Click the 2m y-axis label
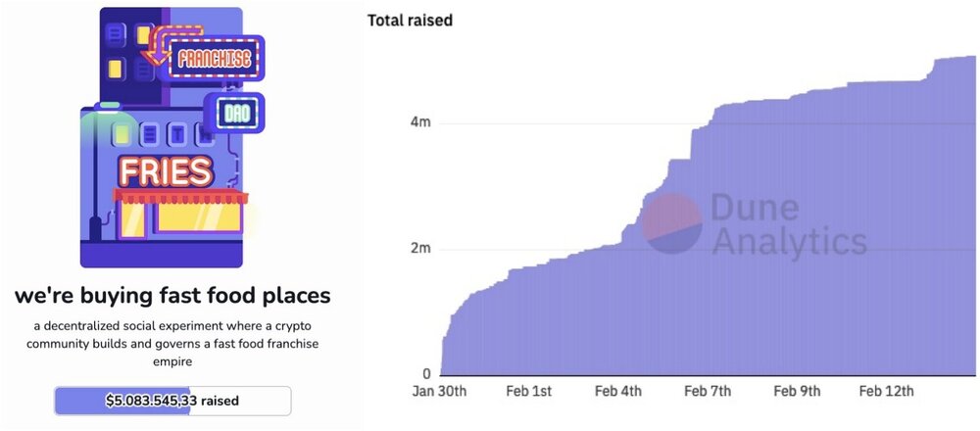Viewport: 980px width, 431px height. (420, 249)
